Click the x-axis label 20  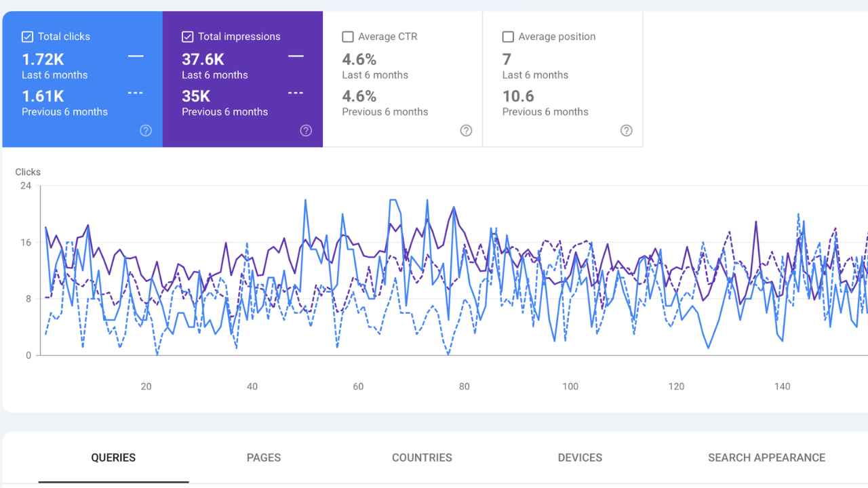146,386
